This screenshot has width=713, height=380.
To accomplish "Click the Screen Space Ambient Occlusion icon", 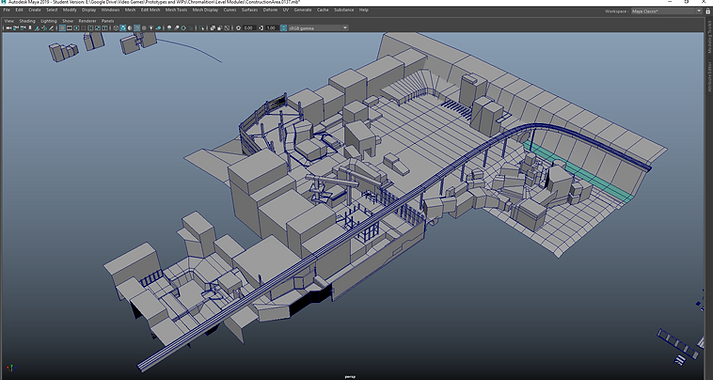I will [x=169, y=28].
